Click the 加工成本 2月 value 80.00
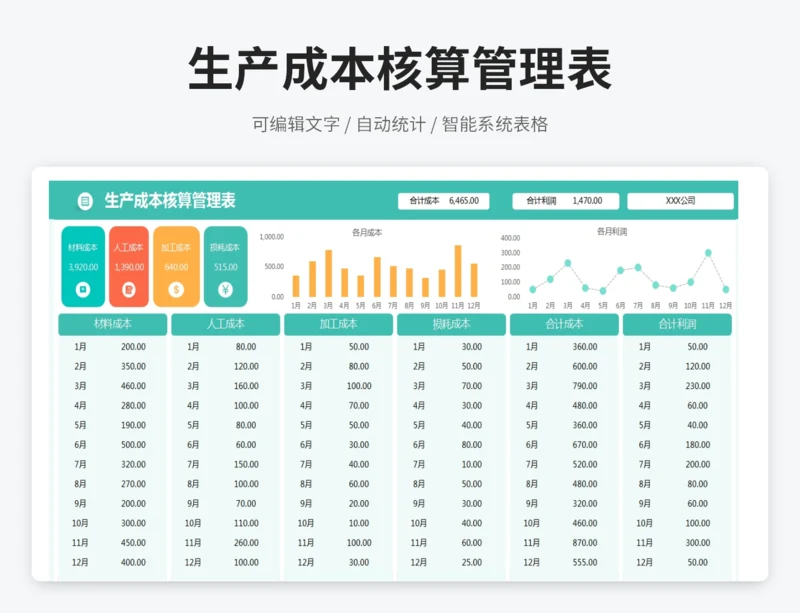Screen dimensions: 800x613 [x=359, y=366]
